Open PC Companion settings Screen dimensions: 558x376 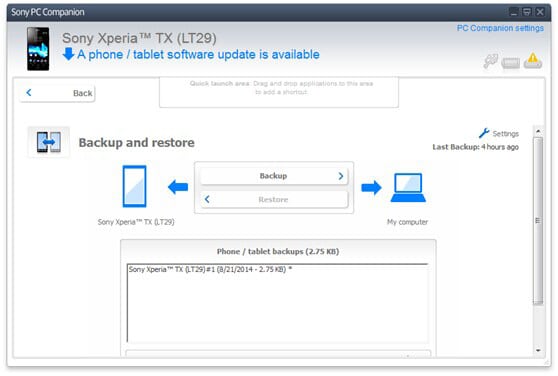500,28
